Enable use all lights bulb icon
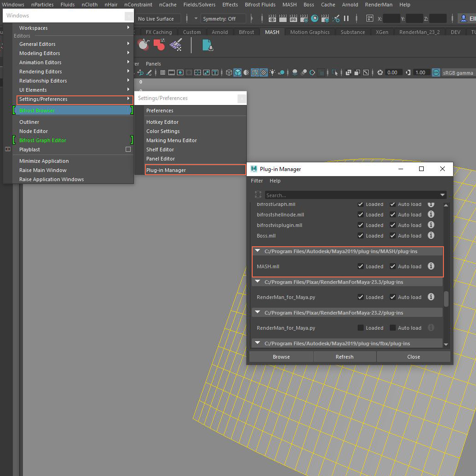 pos(272,72)
